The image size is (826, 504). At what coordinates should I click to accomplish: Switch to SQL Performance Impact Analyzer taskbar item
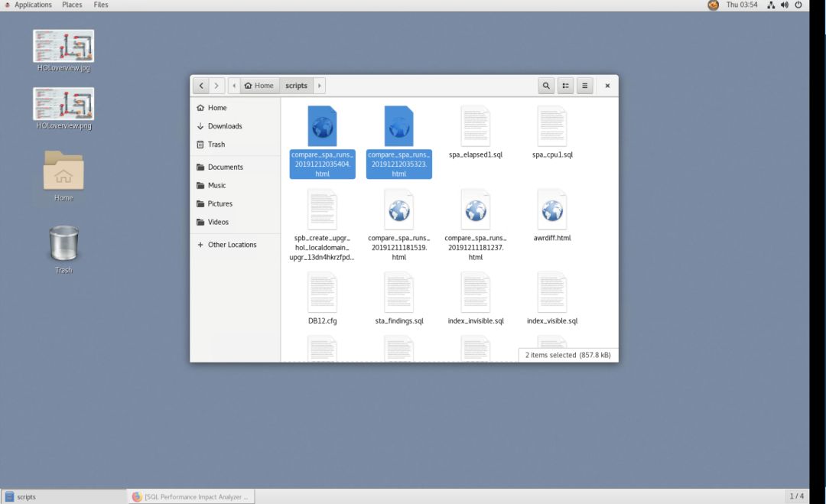click(x=191, y=496)
